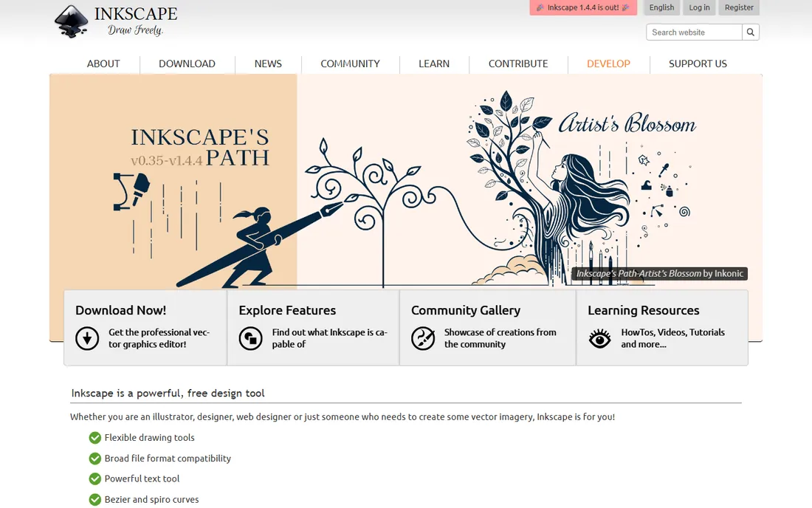Screen dimensions: 812x508
Task: Click the Powerful text tool checkmark icon
Action: 94,479
